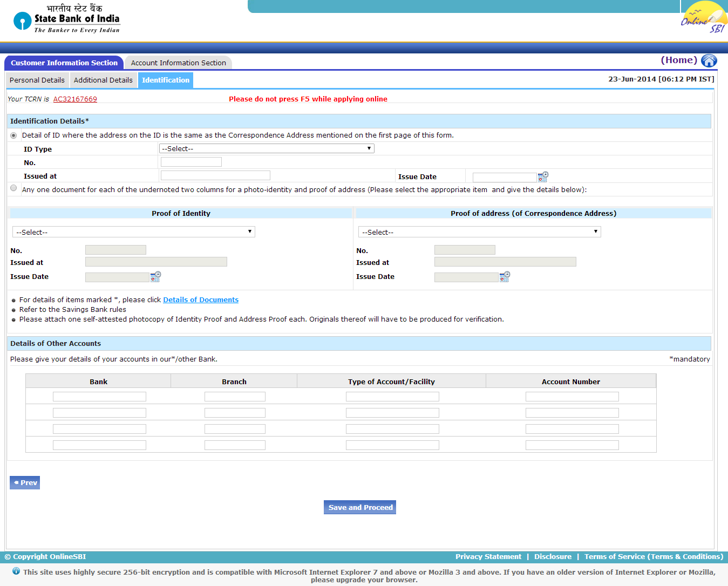Focus second row Account Number field
This screenshot has width=728, height=586.
point(572,413)
